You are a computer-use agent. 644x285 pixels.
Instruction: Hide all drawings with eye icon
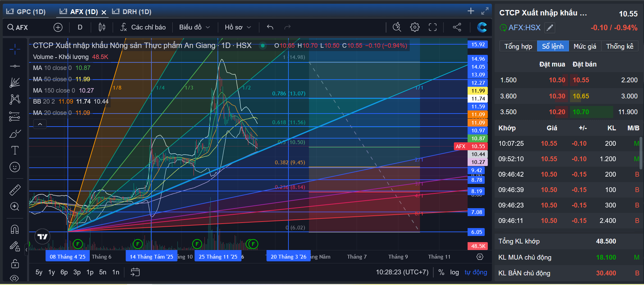click(15, 278)
